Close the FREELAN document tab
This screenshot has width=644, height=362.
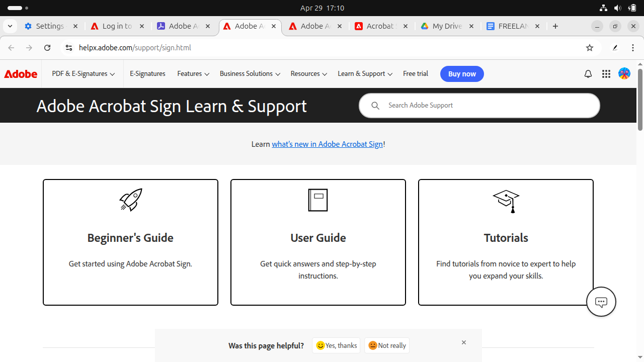(x=537, y=26)
